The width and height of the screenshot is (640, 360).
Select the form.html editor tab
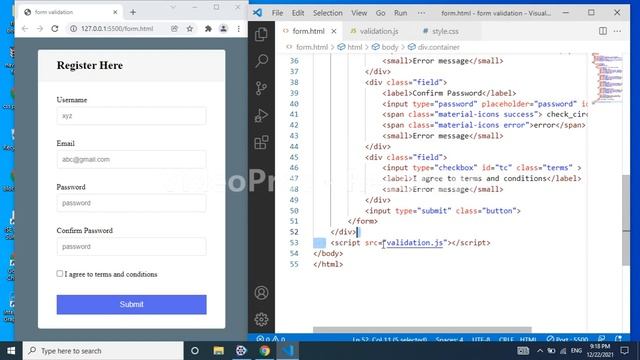tap(308, 31)
